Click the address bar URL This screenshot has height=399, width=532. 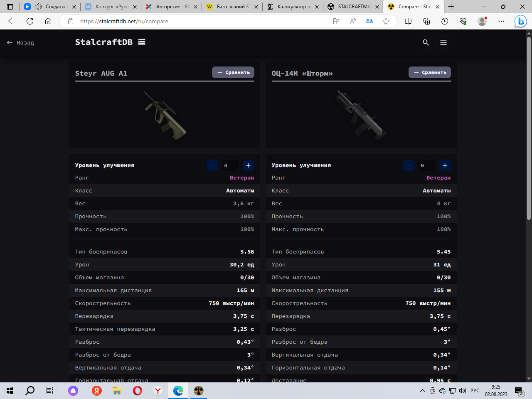(x=124, y=21)
